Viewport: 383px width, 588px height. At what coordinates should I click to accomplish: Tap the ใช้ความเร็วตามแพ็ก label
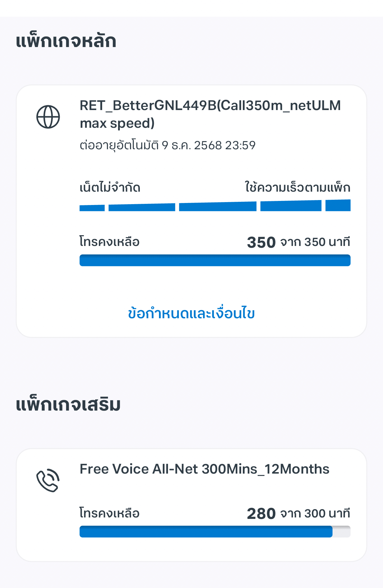point(298,187)
